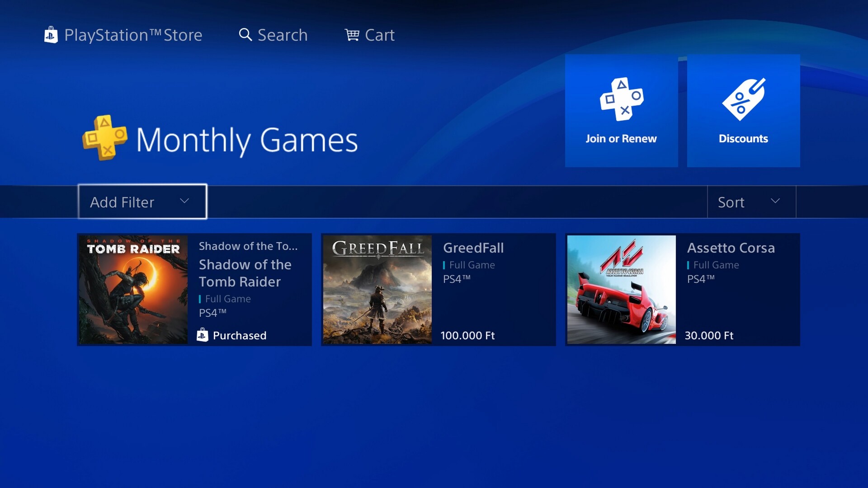Select the Search menu item label
This screenshot has width=868, height=488.
point(283,35)
